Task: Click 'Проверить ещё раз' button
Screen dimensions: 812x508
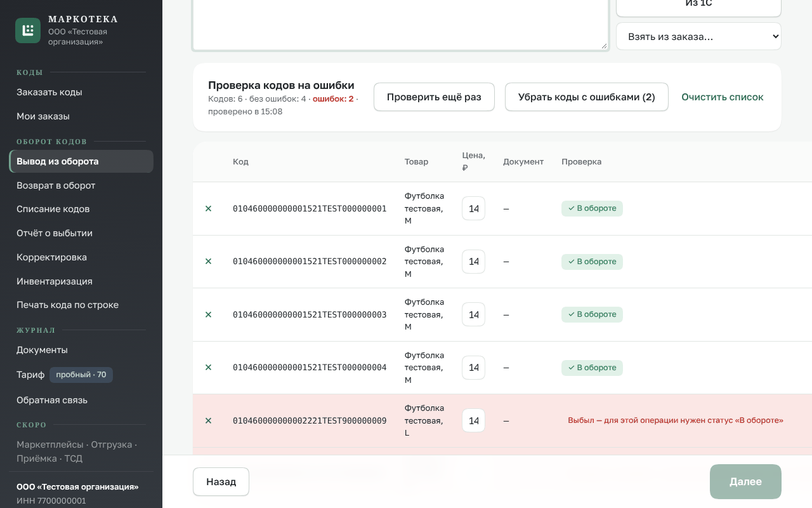Action: [434, 97]
